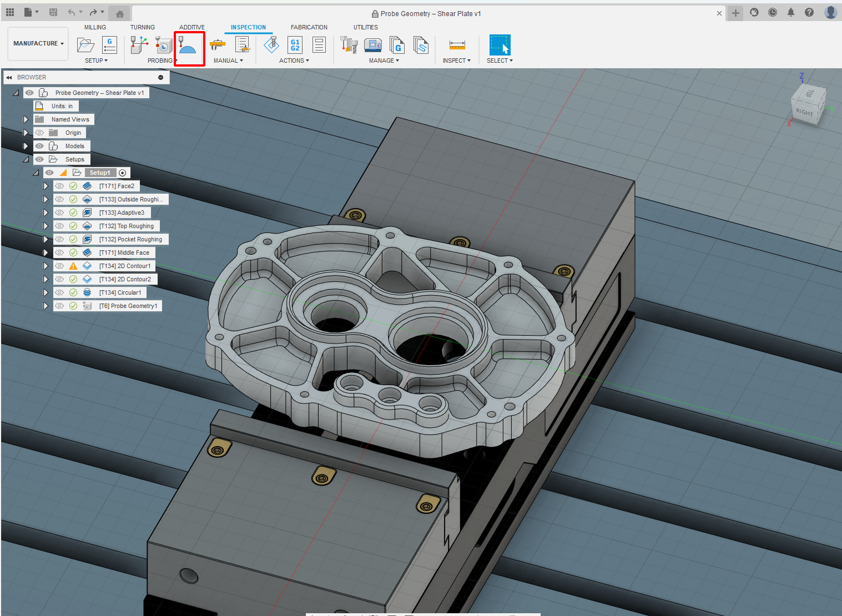Click the New Setup folder icon
This screenshot has width=842, height=616.
tap(85, 44)
